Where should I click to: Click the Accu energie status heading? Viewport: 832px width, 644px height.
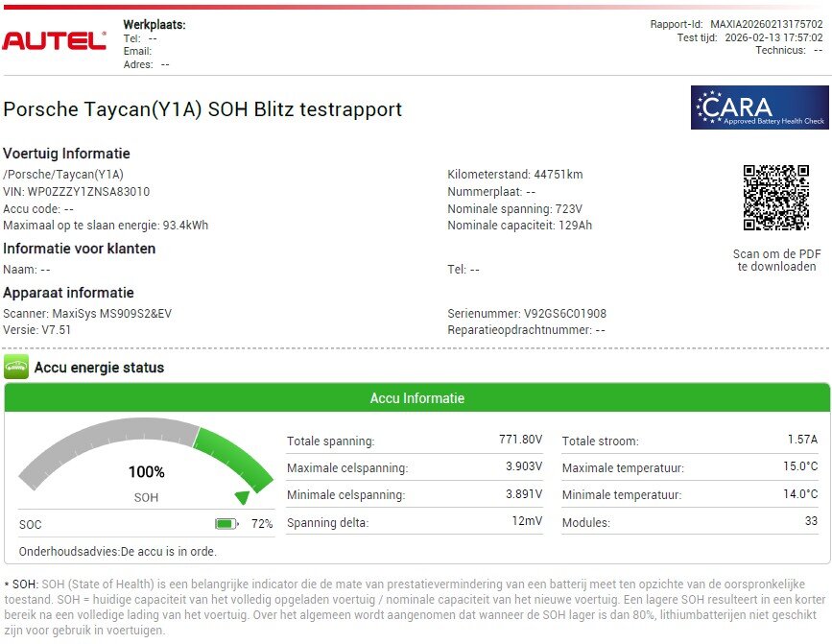click(99, 368)
